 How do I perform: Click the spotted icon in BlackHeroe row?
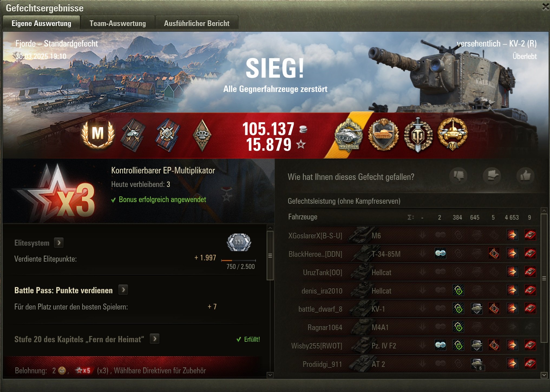coord(440,253)
